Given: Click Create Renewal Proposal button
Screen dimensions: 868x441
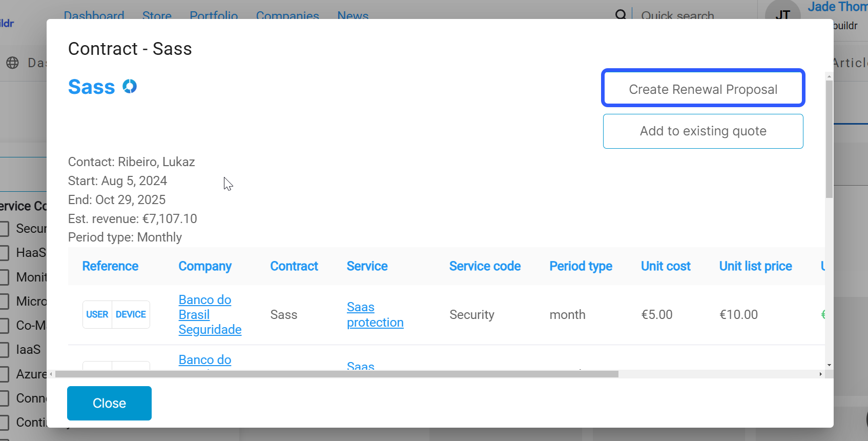Looking at the screenshot, I should pyautogui.click(x=703, y=88).
